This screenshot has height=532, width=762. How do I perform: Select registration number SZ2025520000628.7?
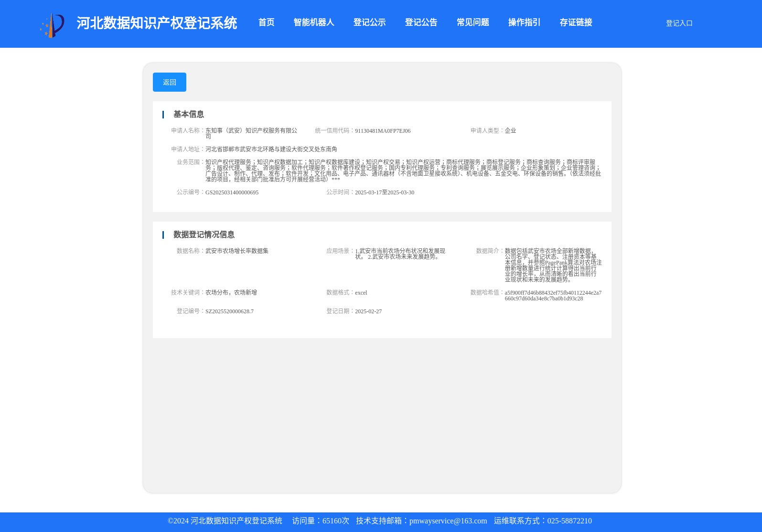(229, 311)
